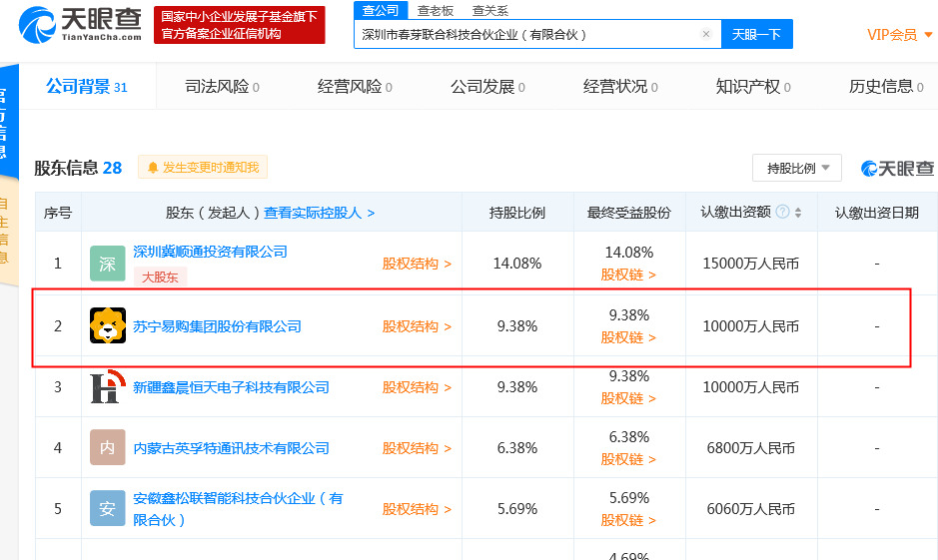View 股权结构 for 内蒙古英孚特通讯技术

tap(417, 448)
